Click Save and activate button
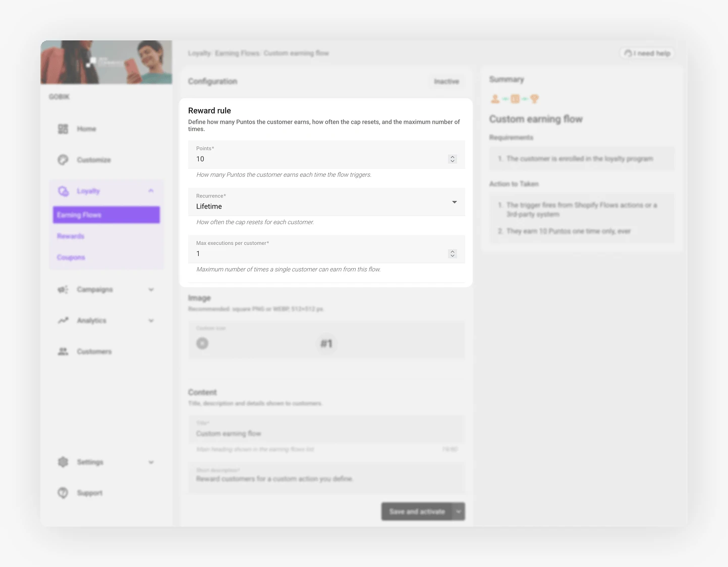Image resolution: width=728 pixels, height=567 pixels. pyautogui.click(x=417, y=511)
